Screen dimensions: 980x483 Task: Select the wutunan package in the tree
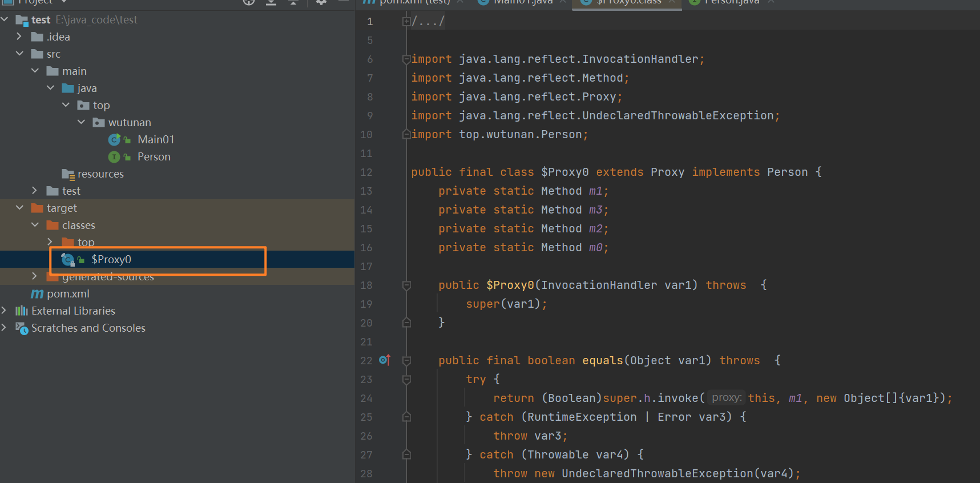[130, 123]
